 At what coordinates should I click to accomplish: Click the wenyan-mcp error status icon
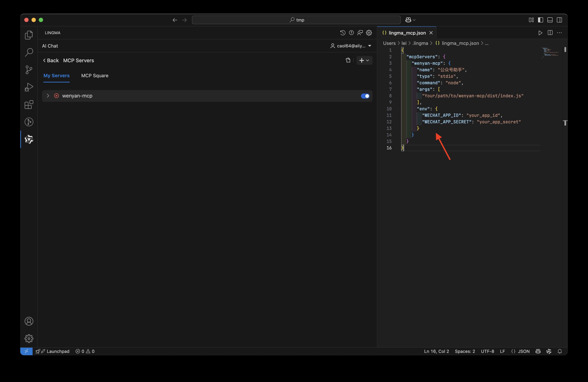coord(57,96)
